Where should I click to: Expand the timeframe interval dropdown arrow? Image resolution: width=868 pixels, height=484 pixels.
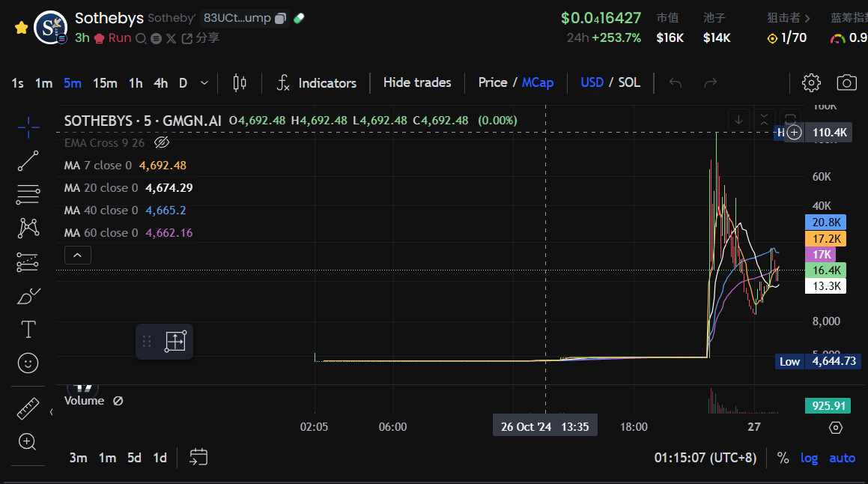(204, 83)
